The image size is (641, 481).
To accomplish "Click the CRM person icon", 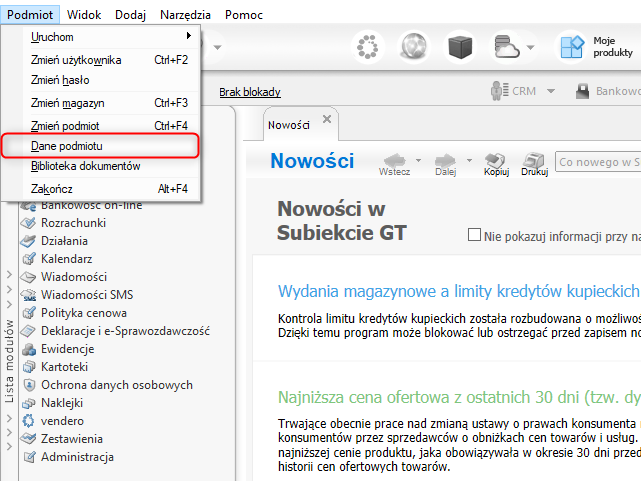I will (499, 91).
